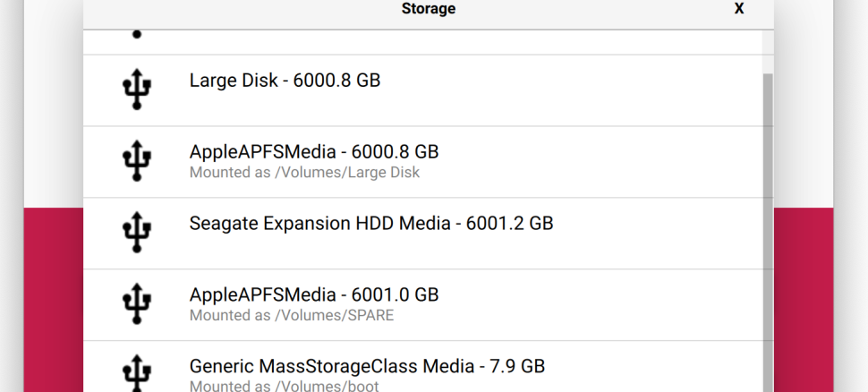Close the Storage dialog with X
The image size is (868, 392).
point(739,8)
